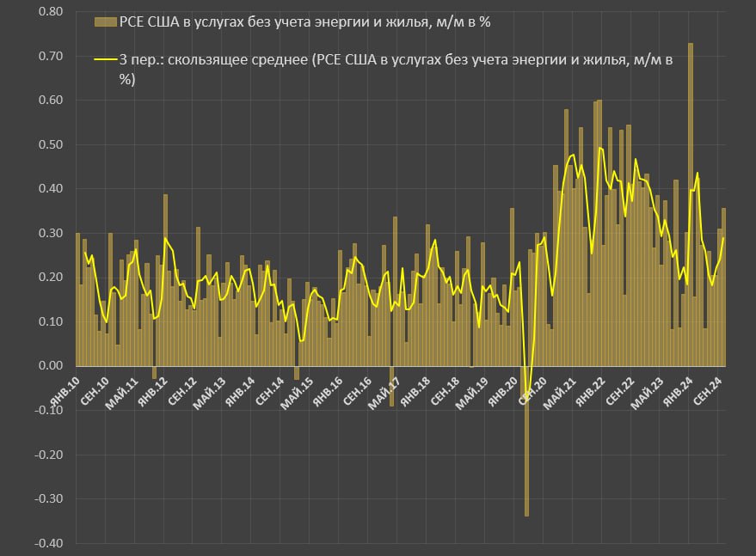Click the yellow moving average legend line marker
This screenshot has height=556, width=756.
point(104,60)
